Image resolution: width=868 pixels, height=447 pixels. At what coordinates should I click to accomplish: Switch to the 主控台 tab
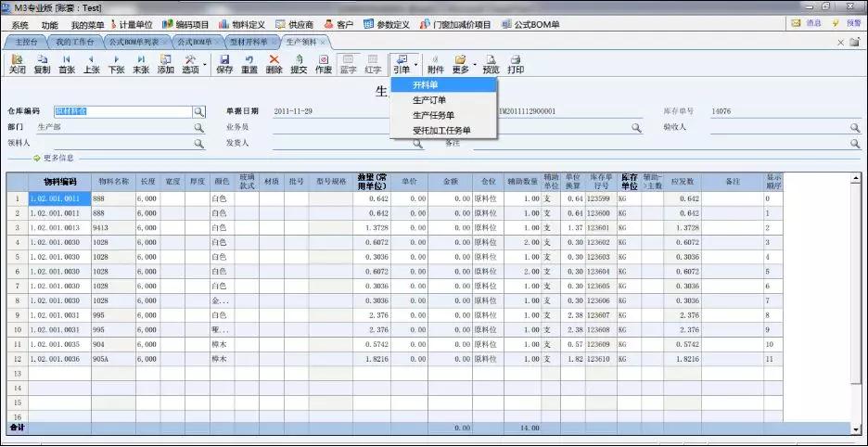[x=26, y=42]
